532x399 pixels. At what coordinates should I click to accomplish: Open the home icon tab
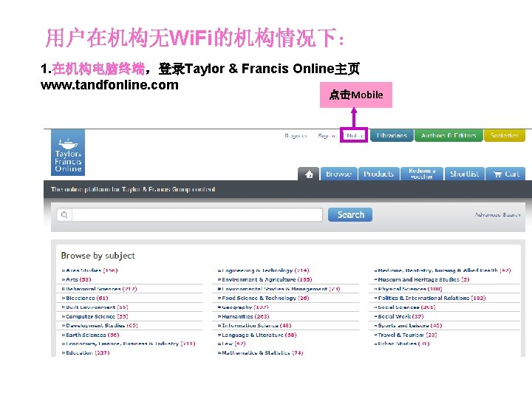pos(309,174)
